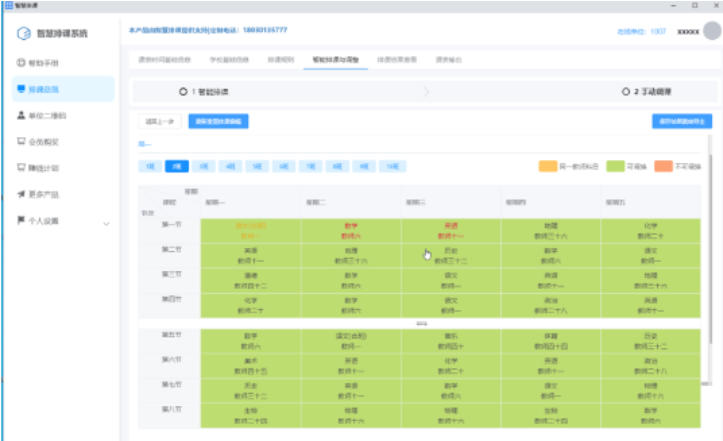Click the 更多产品 paper-plane icon

21,194
